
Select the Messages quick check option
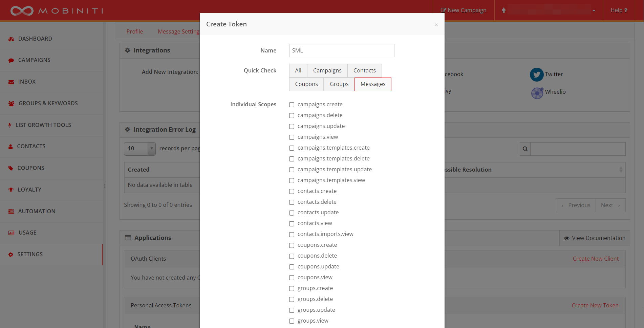[373, 84]
